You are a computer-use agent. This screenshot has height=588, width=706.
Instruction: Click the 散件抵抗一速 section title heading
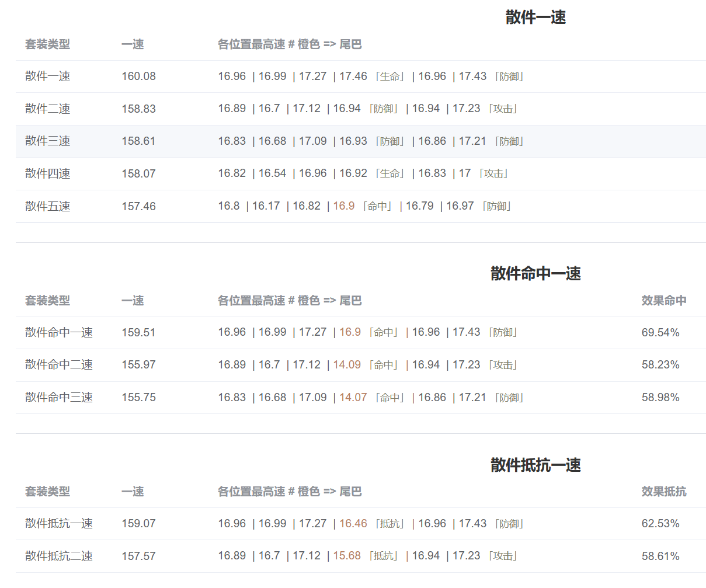535,465
